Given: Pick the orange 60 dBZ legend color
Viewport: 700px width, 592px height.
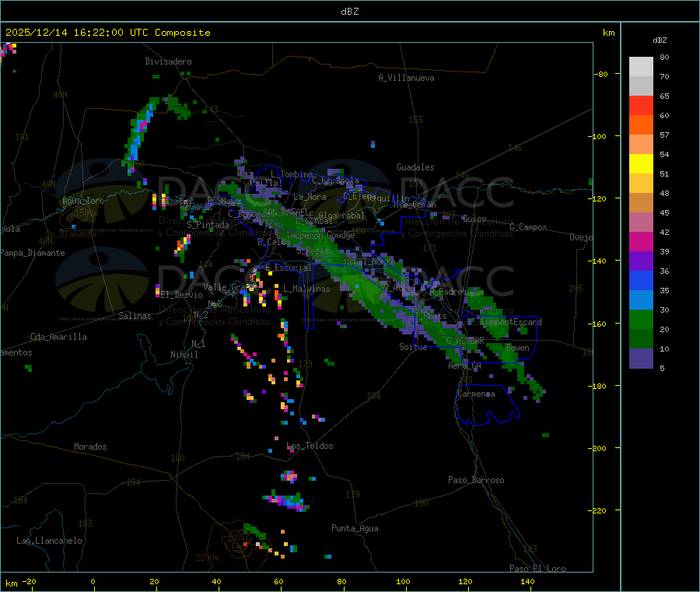Looking at the screenshot, I should 641,125.
